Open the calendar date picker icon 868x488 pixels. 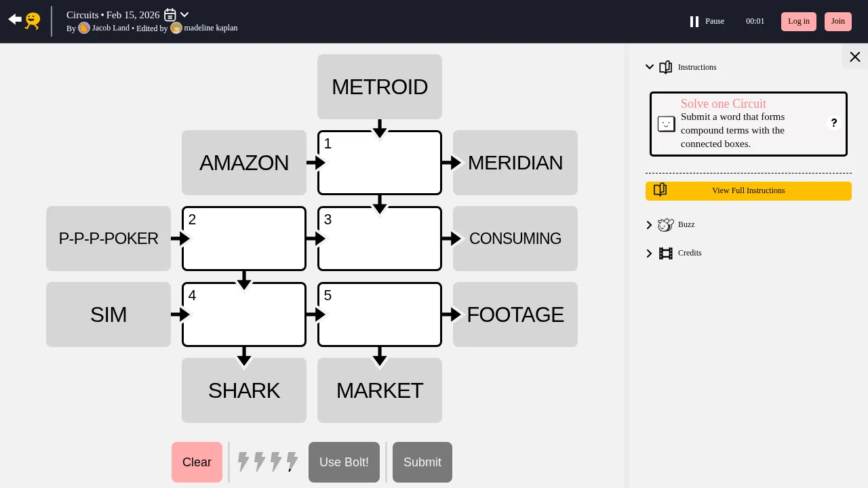[170, 15]
